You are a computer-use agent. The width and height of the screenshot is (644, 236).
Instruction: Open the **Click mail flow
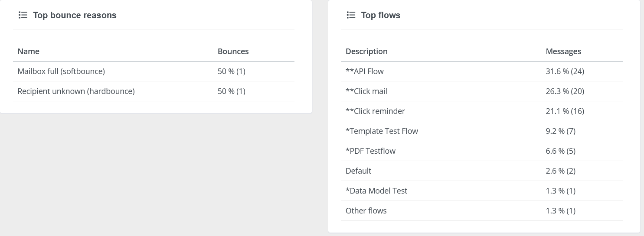pos(366,91)
